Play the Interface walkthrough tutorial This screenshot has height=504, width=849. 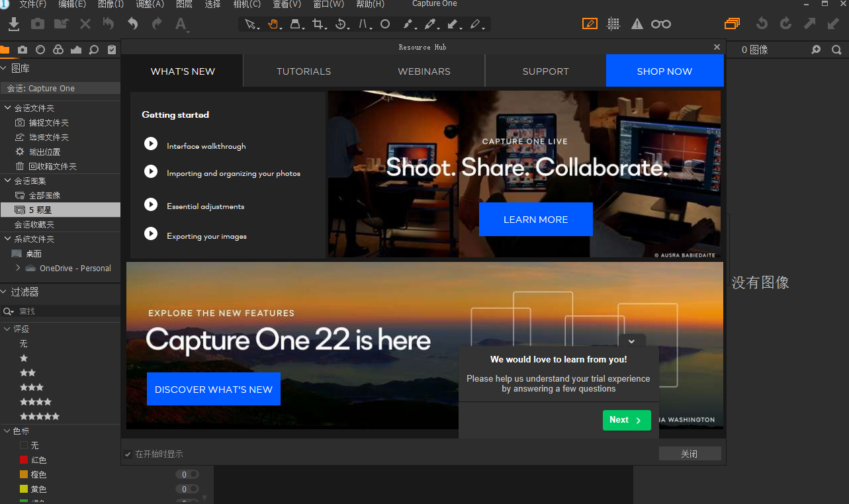click(151, 144)
